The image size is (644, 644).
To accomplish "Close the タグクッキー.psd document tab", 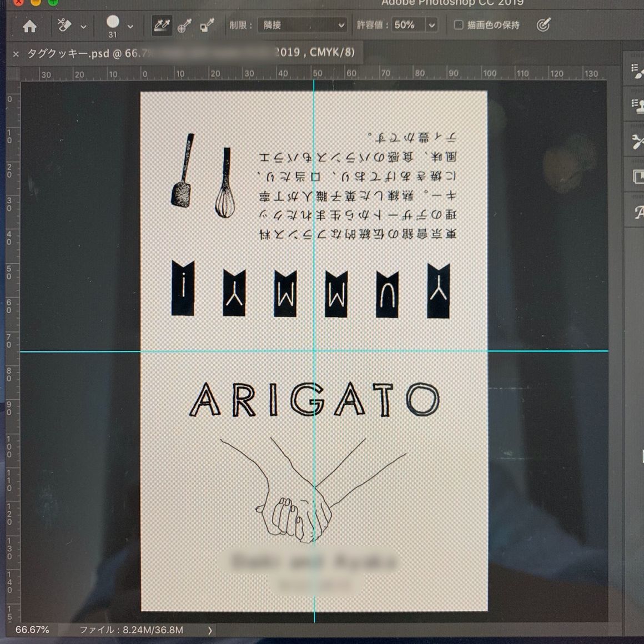I will point(16,54).
